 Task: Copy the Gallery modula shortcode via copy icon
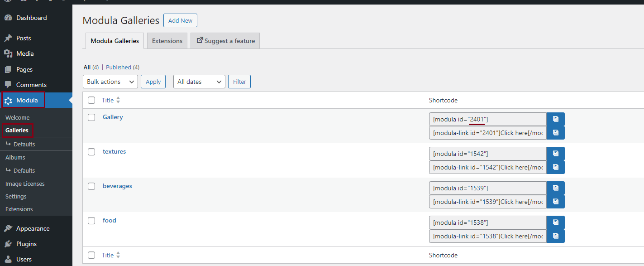555,119
